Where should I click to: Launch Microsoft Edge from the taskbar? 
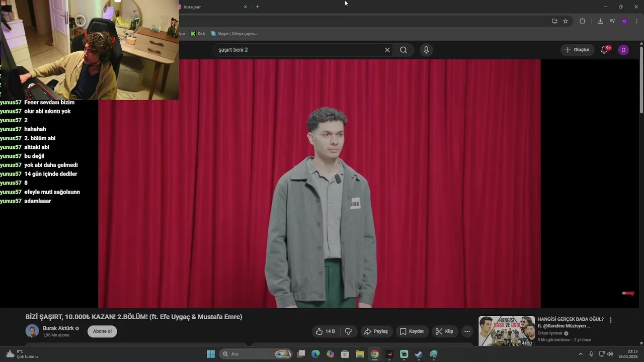tap(315, 354)
